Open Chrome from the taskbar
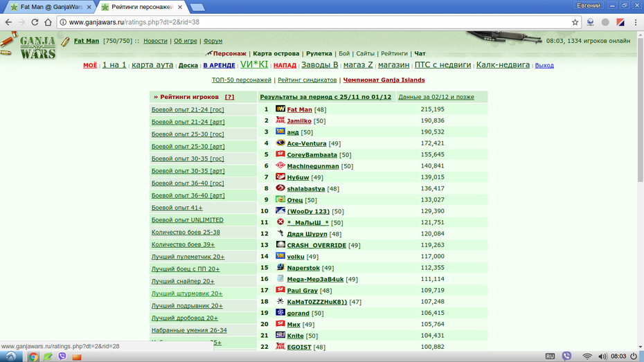Image resolution: width=644 pixels, height=362 pixels. click(33, 356)
